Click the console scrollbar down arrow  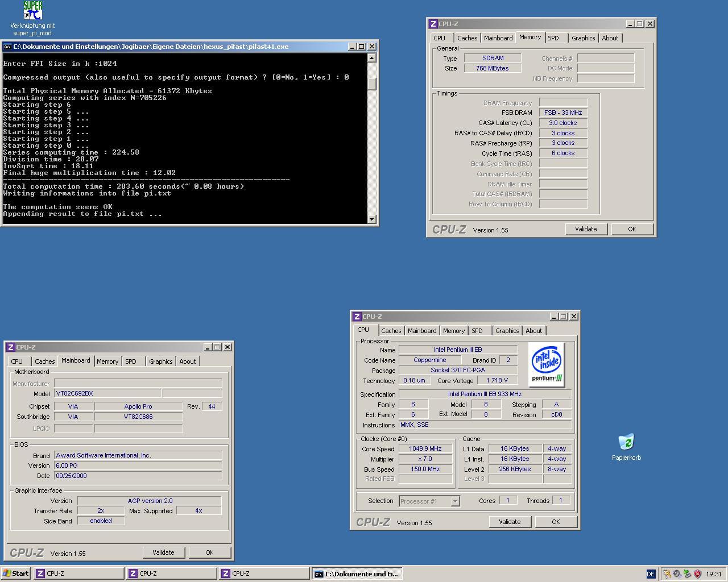point(372,219)
